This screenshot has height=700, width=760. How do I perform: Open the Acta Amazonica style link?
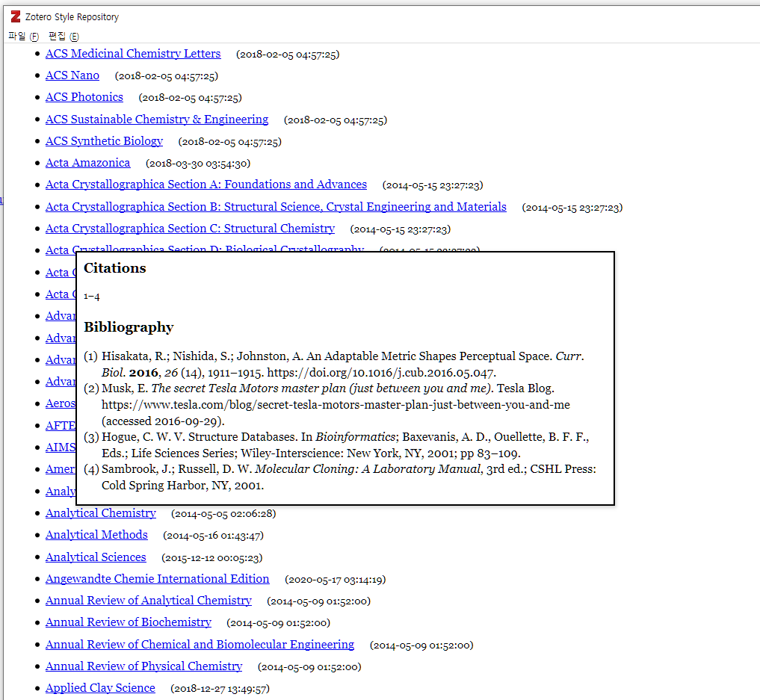[x=87, y=163]
